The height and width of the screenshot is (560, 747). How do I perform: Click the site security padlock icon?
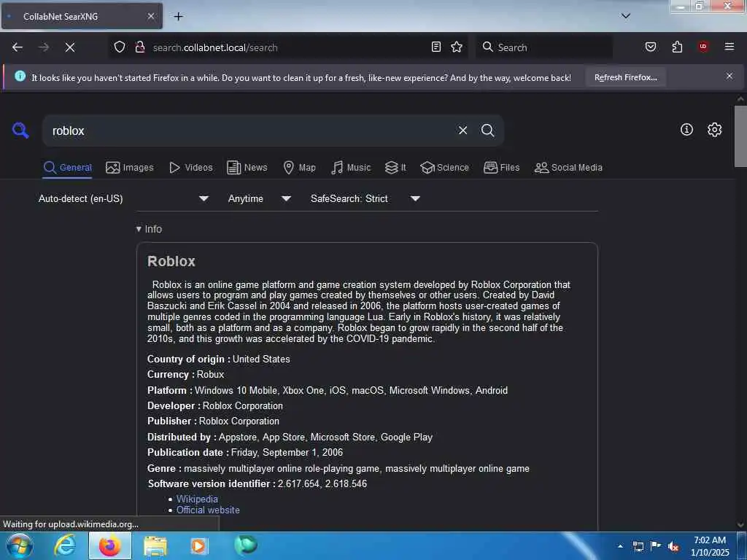(x=140, y=47)
